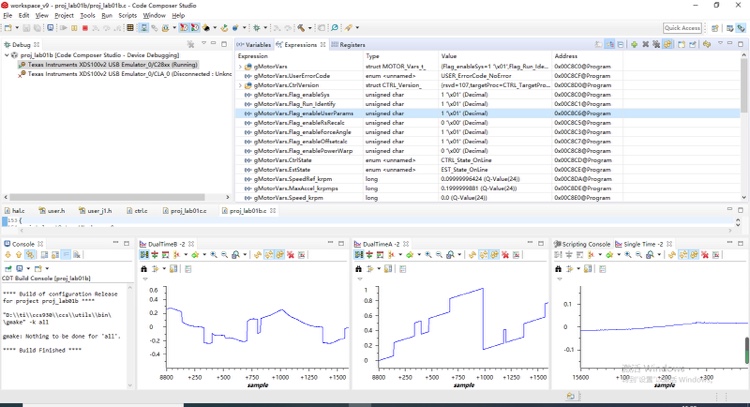Screen dimensions: 750x407
Task: Switch to the Registers tab
Action: pos(350,45)
